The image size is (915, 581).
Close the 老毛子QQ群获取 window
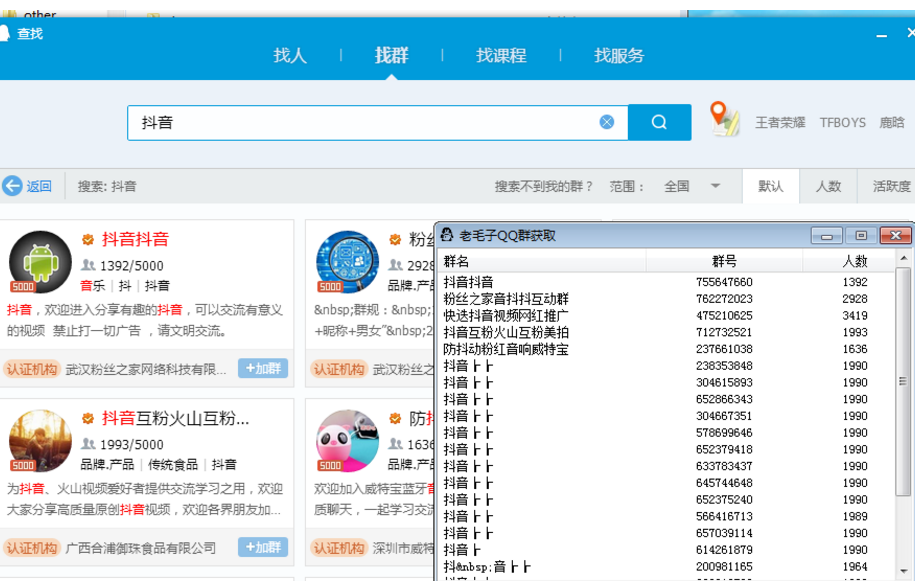pos(896,236)
